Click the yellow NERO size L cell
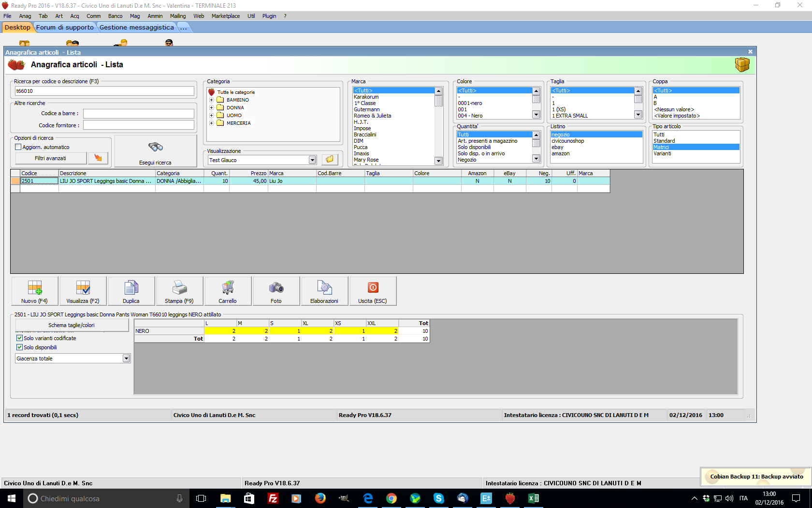812x508 pixels. (220, 331)
